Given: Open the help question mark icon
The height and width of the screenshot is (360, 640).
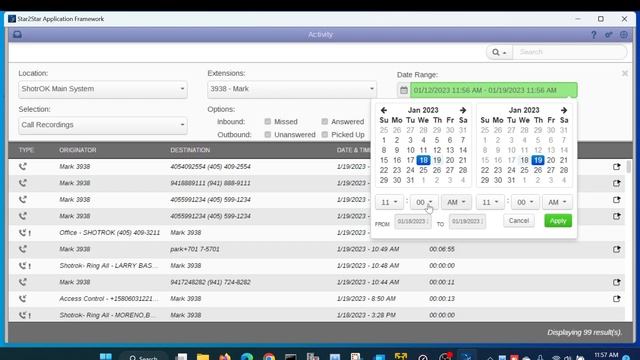Looking at the screenshot, I should (x=593, y=35).
